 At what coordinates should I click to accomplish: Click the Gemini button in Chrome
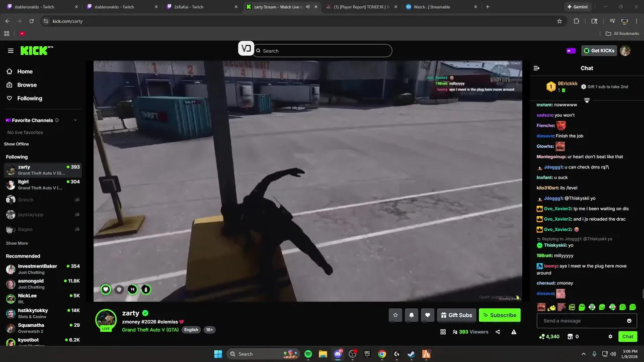tap(577, 7)
